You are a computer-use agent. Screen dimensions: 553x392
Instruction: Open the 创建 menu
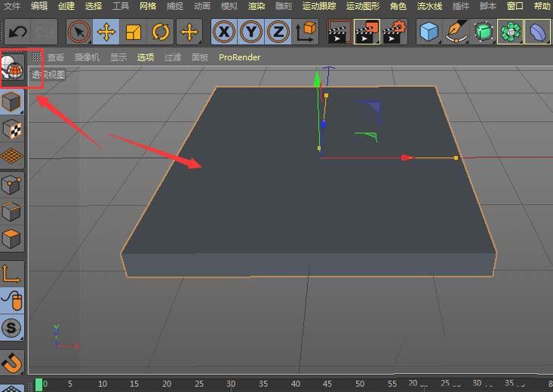(66, 6)
